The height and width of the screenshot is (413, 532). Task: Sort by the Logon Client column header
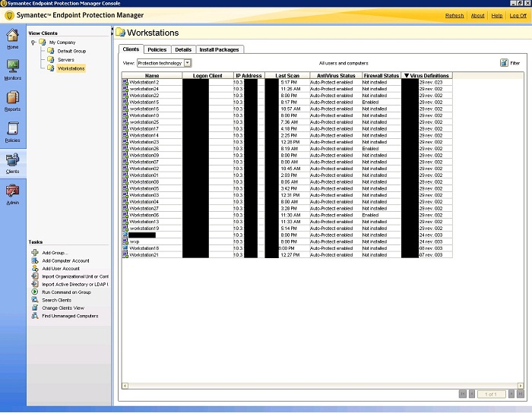207,76
